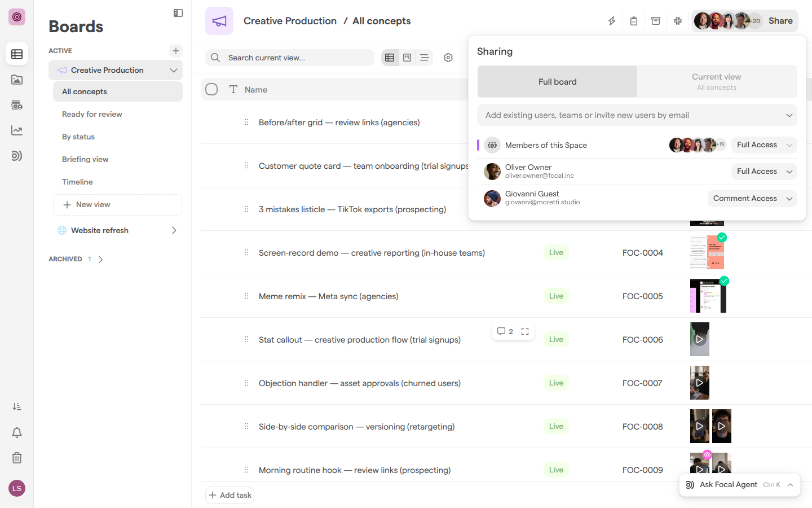Open the FOC-0006 video thumbnail
This screenshot has height=508, width=812.
coord(700,339)
